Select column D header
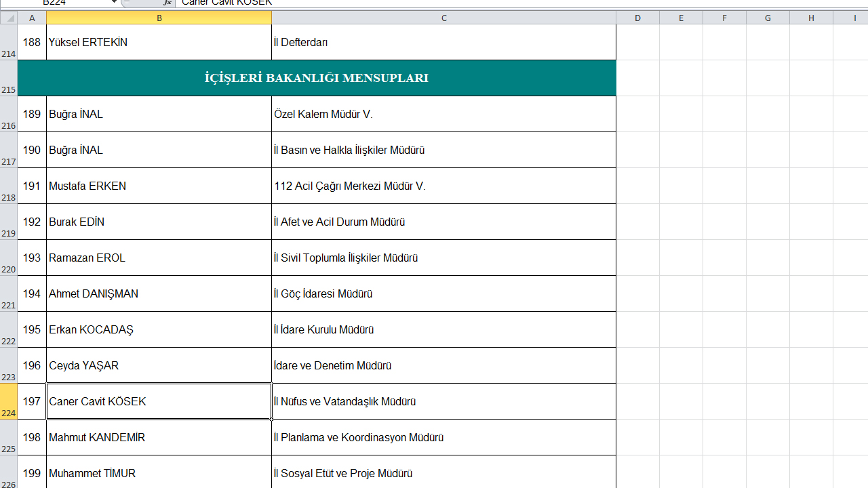Viewport: 868px width, 488px height. [x=637, y=18]
